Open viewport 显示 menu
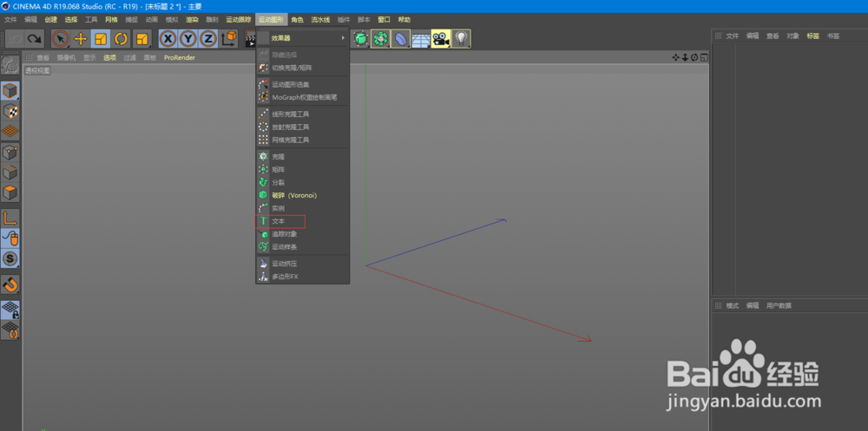Screen dimensions: 868x431 89,57
